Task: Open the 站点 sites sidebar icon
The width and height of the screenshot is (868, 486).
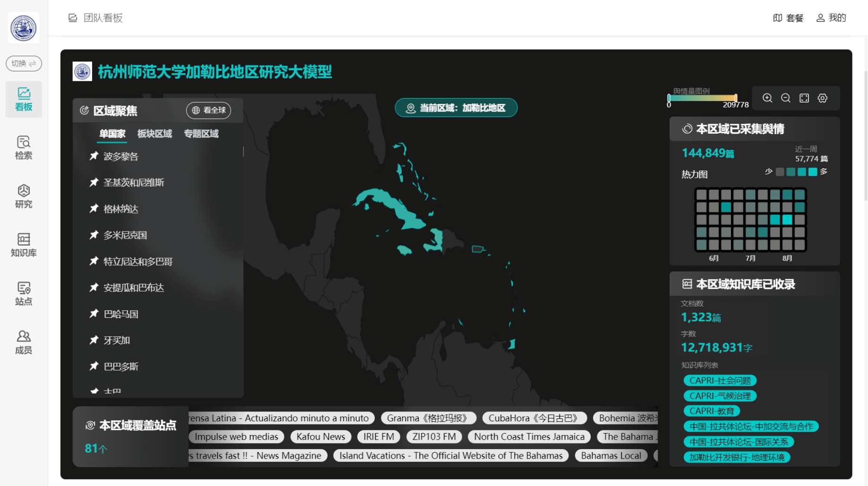Action: tap(24, 294)
